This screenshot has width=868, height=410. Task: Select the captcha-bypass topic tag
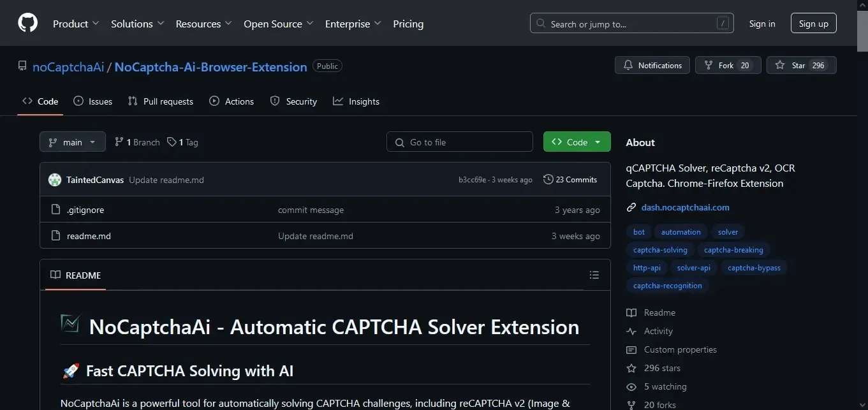[754, 268]
